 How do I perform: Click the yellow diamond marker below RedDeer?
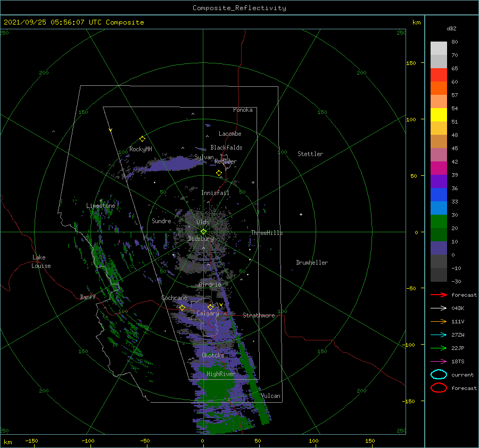tap(219, 173)
